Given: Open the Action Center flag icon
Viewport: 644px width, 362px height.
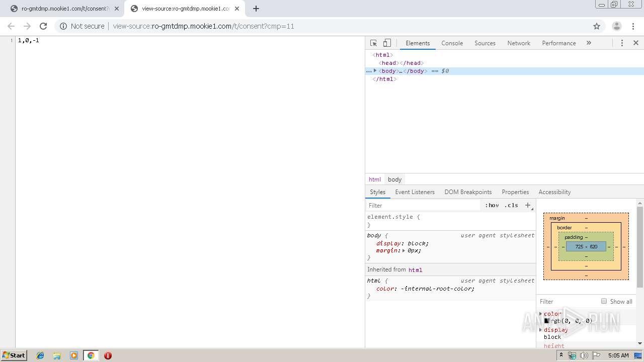Looking at the screenshot, I should [595, 355].
